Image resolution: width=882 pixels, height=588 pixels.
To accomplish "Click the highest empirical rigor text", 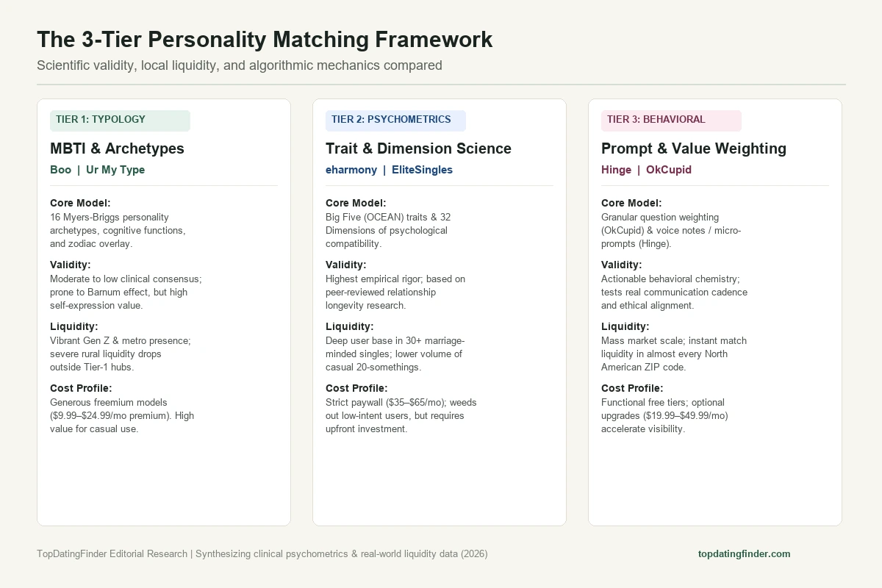I will point(395,293).
